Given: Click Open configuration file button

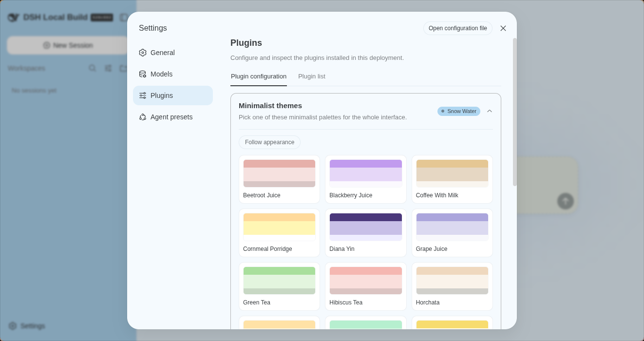Looking at the screenshot, I should [x=458, y=28].
